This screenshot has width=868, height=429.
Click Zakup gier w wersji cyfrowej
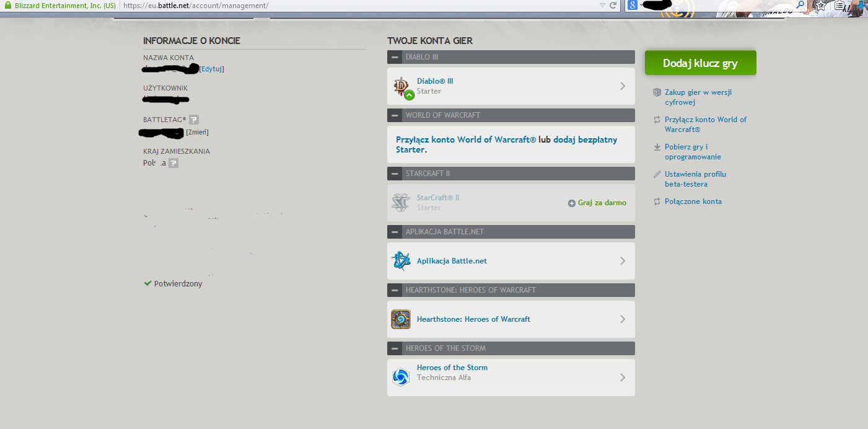(x=698, y=97)
